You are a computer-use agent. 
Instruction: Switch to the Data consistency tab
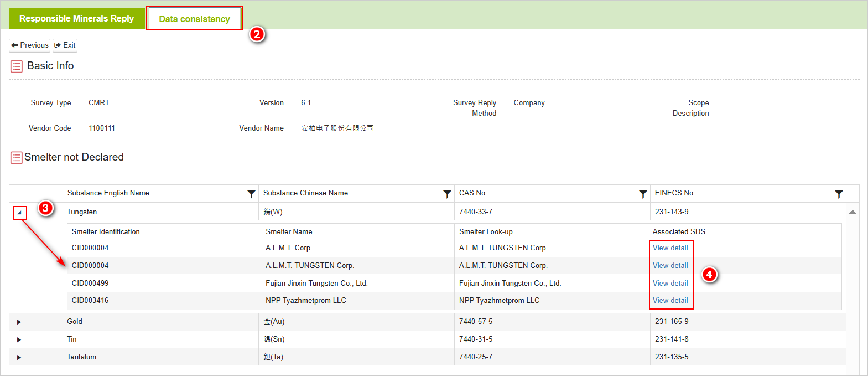point(194,19)
